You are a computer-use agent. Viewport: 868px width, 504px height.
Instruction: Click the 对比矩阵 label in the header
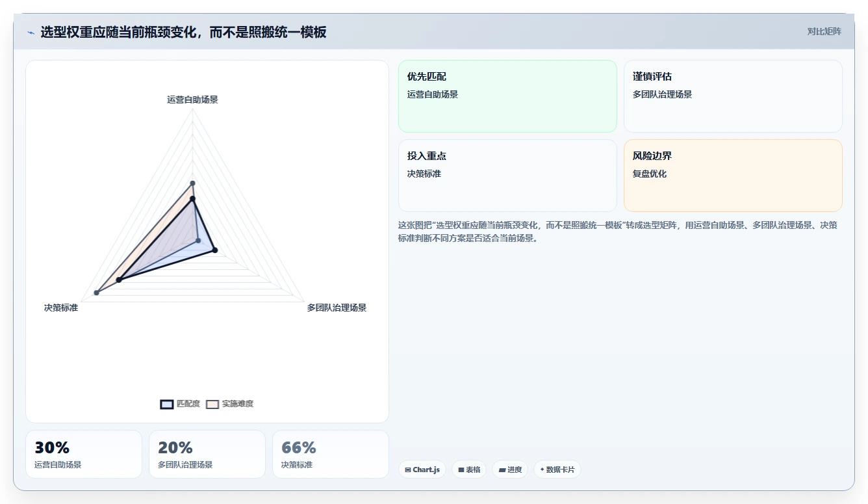click(824, 31)
